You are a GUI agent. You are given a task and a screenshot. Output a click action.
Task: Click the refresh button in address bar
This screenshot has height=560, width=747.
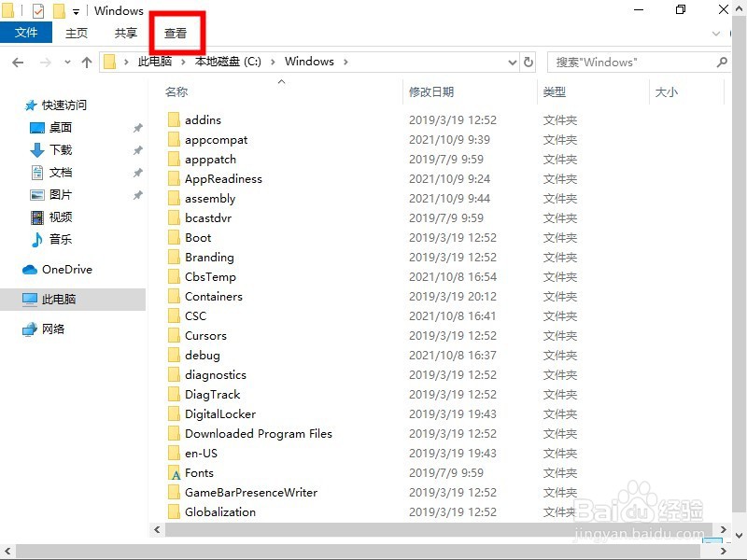click(528, 62)
